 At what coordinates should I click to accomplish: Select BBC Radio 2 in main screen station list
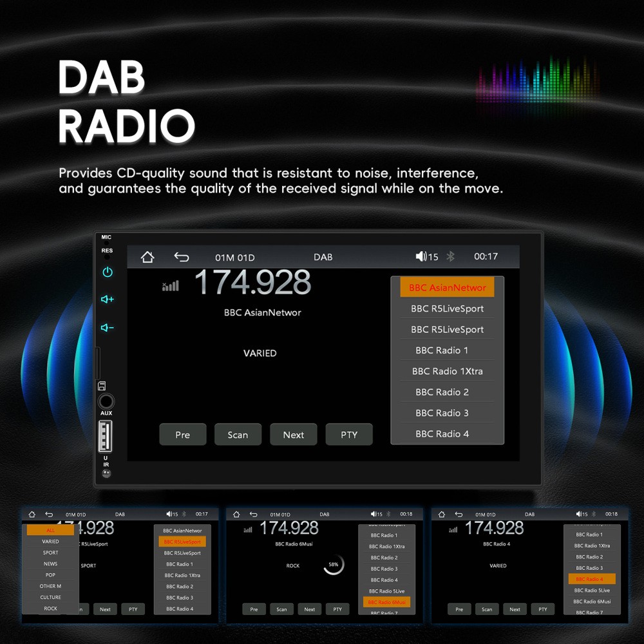tap(448, 392)
